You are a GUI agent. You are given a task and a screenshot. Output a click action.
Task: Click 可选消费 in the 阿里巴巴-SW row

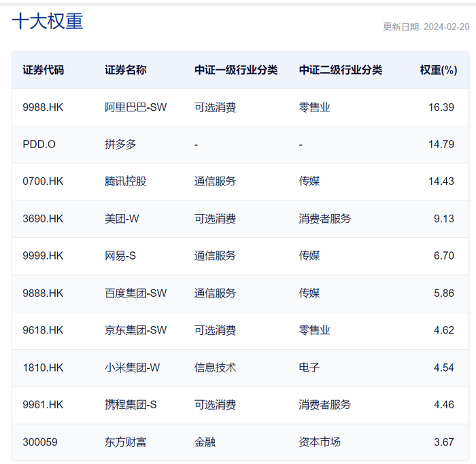click(215, 107)
